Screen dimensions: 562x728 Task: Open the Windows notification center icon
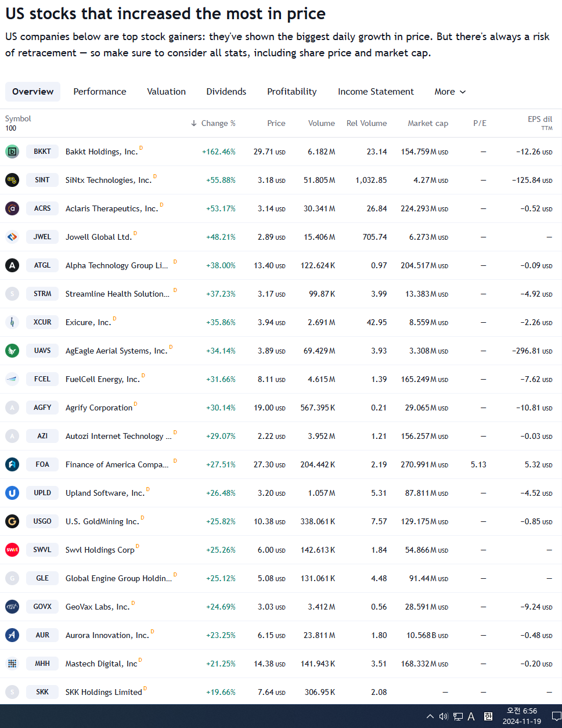point(556,716)
